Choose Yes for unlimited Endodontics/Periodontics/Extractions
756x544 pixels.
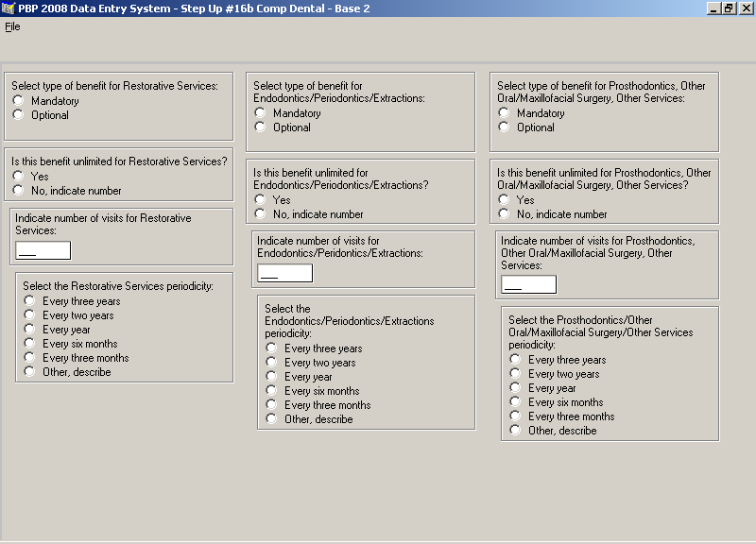261,199
